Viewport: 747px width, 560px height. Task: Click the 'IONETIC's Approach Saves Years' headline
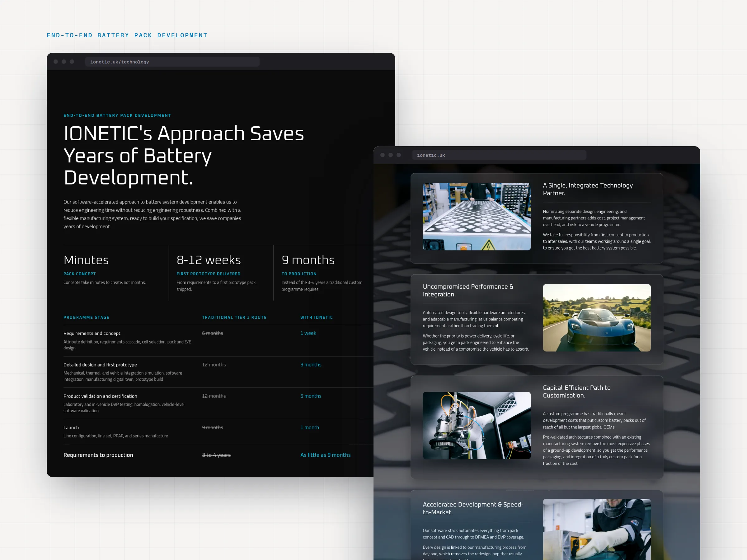(184, 155)
